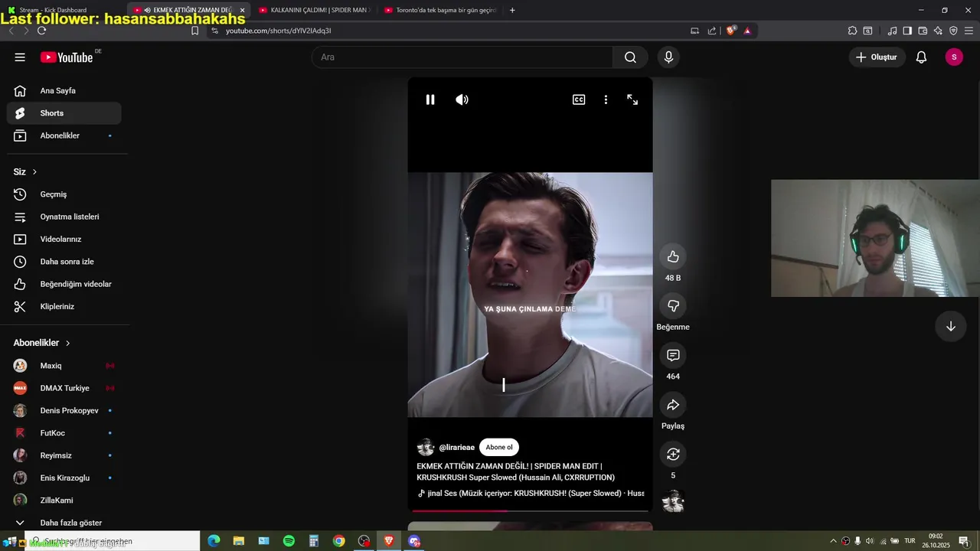Open Brave Leo AI sparkle icon

[938, 31]
